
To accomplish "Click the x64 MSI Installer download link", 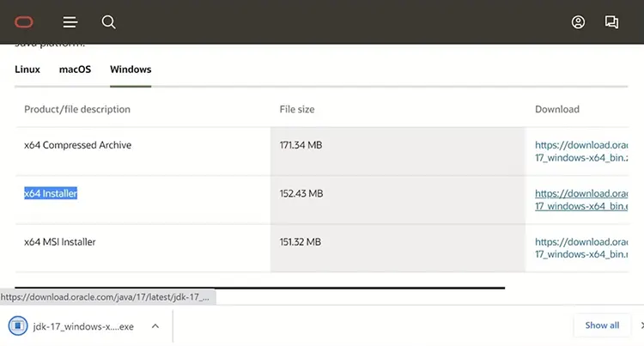I will click(582, 248).
